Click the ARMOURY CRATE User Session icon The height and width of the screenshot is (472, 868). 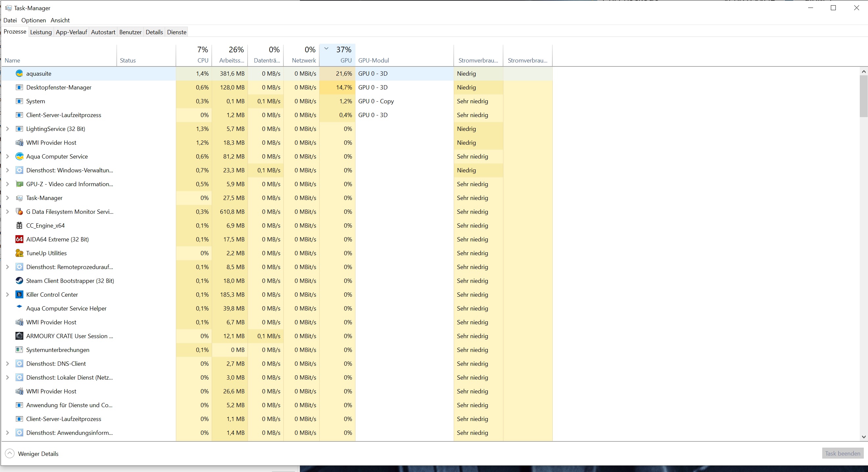coord(19,336)
